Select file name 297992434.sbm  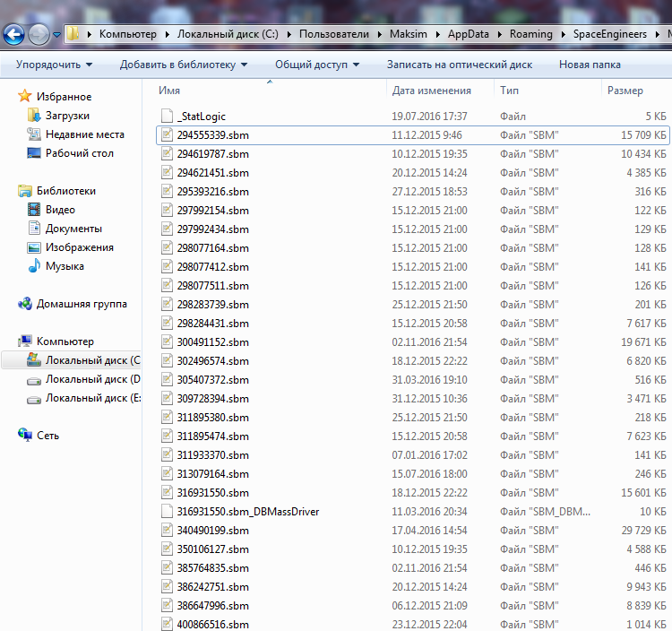point(213,229)
